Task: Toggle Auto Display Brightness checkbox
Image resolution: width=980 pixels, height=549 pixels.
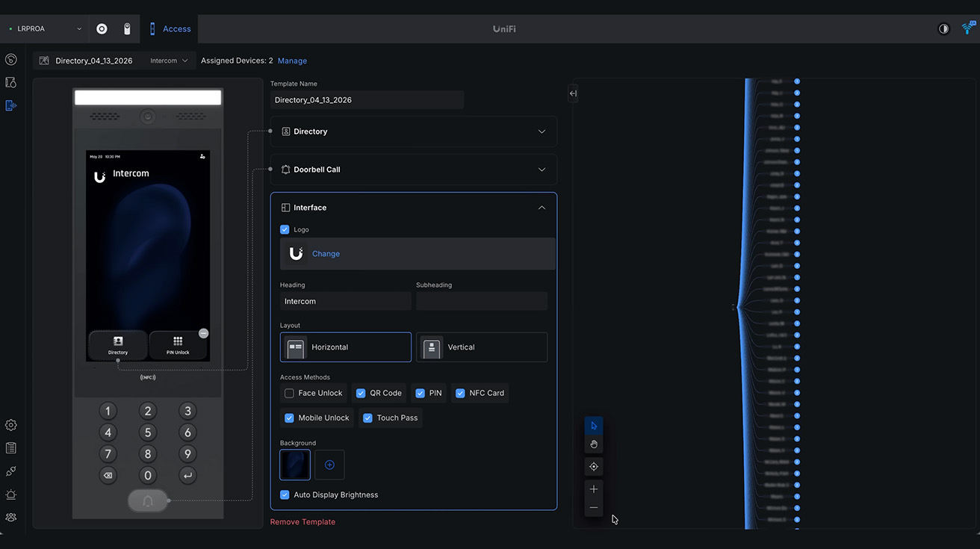Action: 285,494
